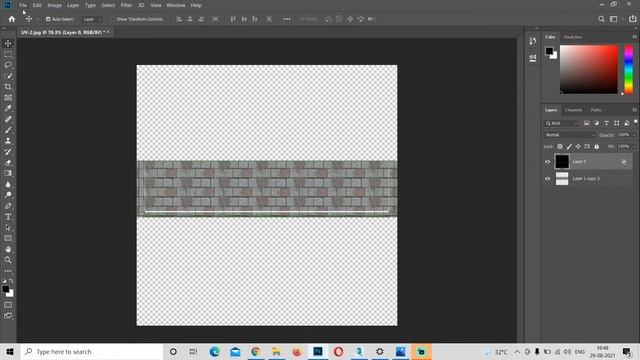Select the Frame tool
Viewport: 640px width, 360px height.
pyautogui.click(x=8, y=98)
